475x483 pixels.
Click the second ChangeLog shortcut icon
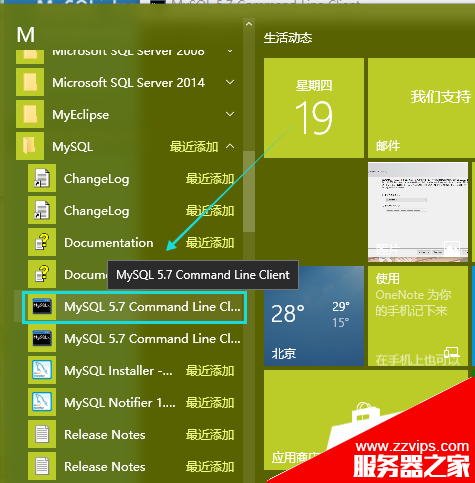click(42, 210)
